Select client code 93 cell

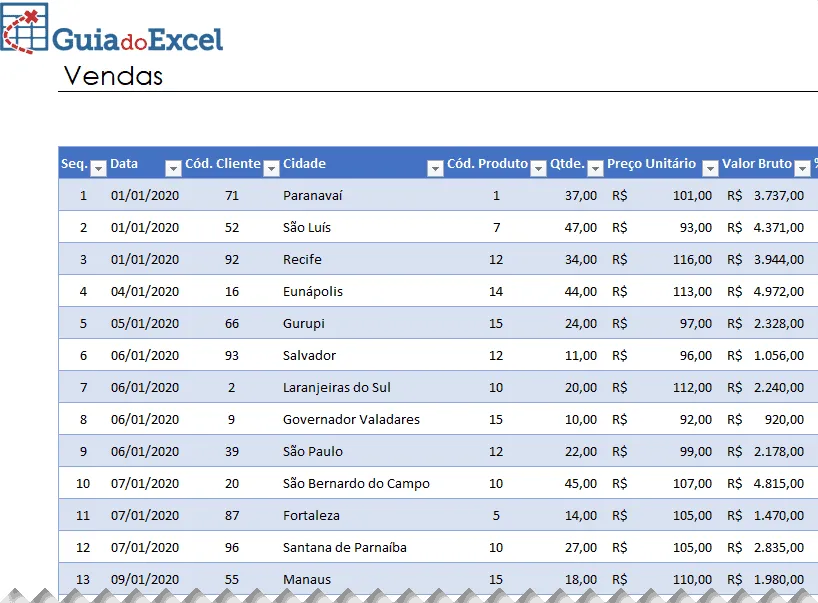coord(231,355)
